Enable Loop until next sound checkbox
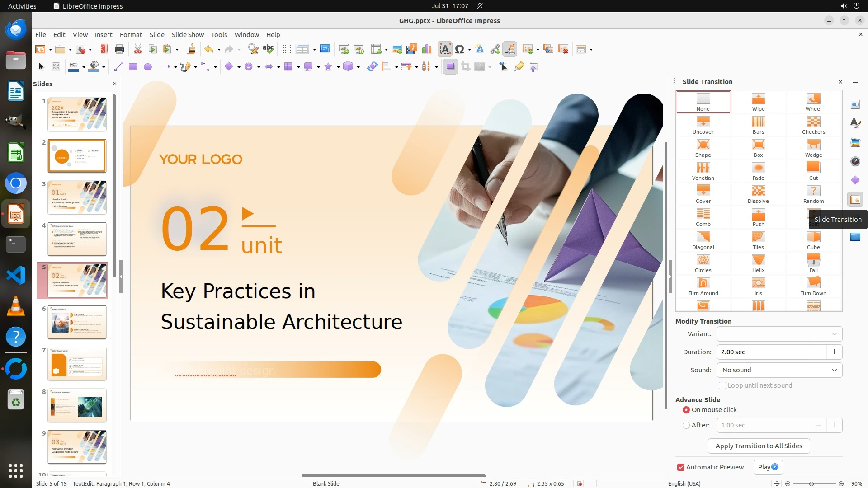This screenshot has height=488, width=868. click(x=722, y=385)
